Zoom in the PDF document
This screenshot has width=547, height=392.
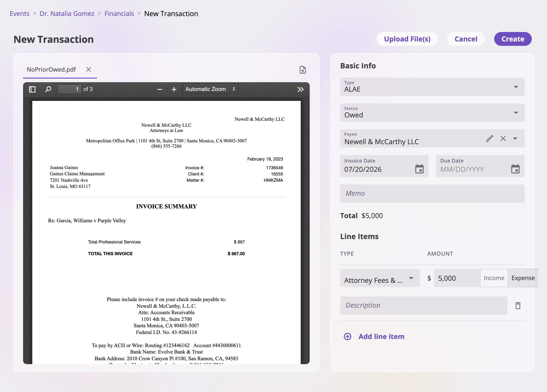point(174,90)
